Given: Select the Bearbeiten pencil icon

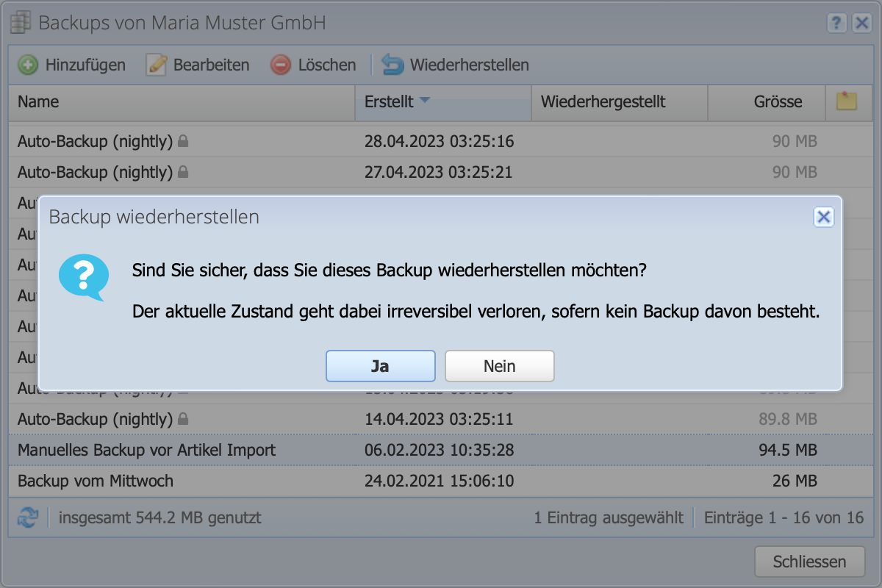Looking at the screenshot, I should (156, 65).
